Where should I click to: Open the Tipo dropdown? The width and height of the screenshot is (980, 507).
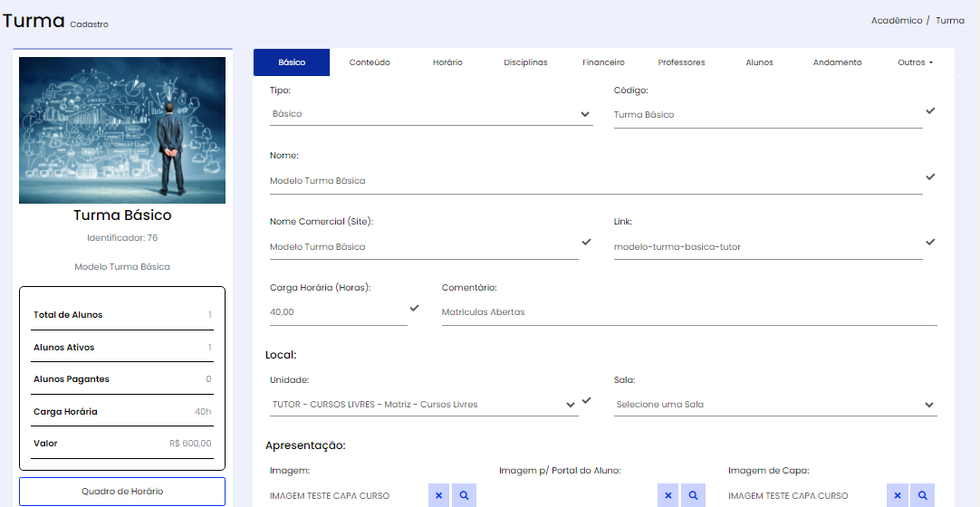[x=431, y=114]
